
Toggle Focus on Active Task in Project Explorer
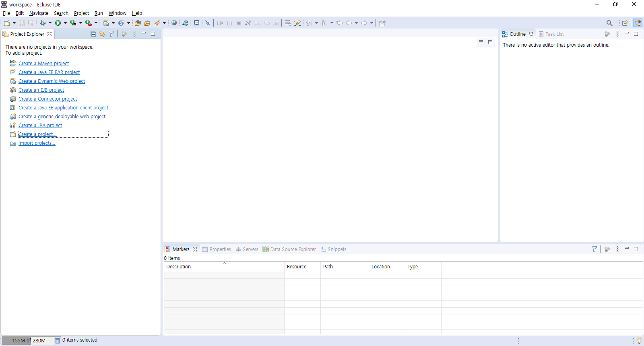click(x=124, y=34)
